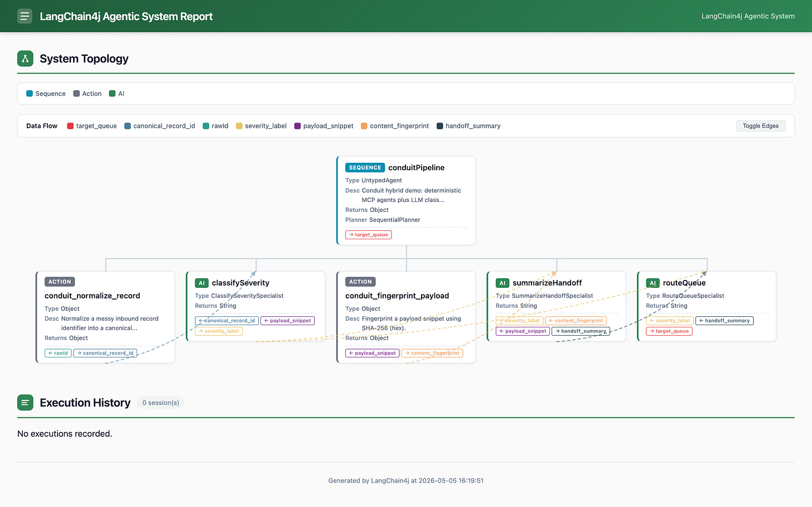Click the severity_label chip in classifySeverity
Screen dimensions: 812x507
tap(219, 331)
